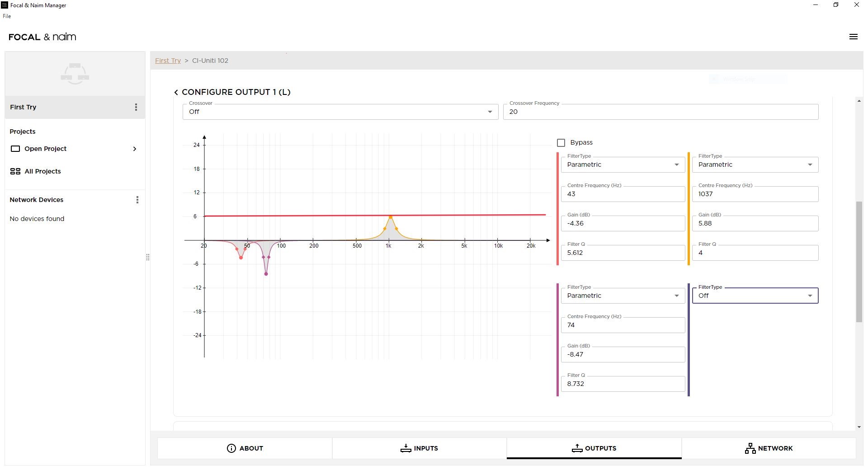868x470 pixels.
Task: Toggle the Bypass checkbox
Action: (x=561, y=143)
